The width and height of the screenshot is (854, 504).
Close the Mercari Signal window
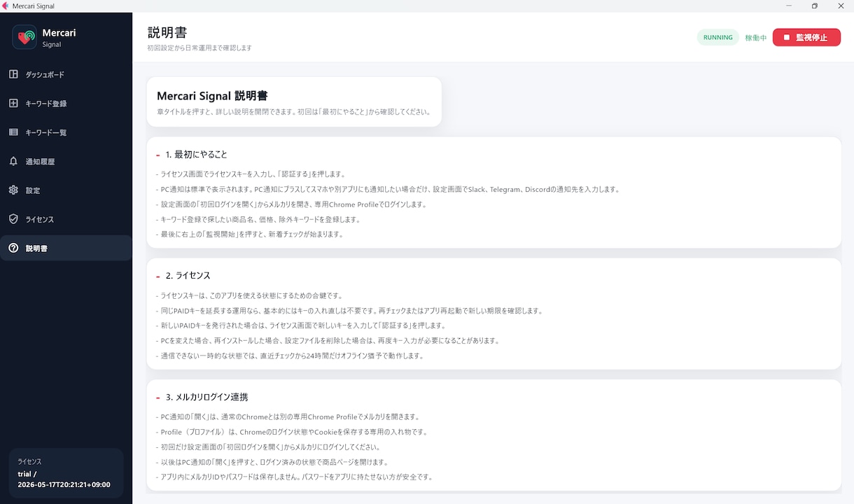tap(841, 6)
